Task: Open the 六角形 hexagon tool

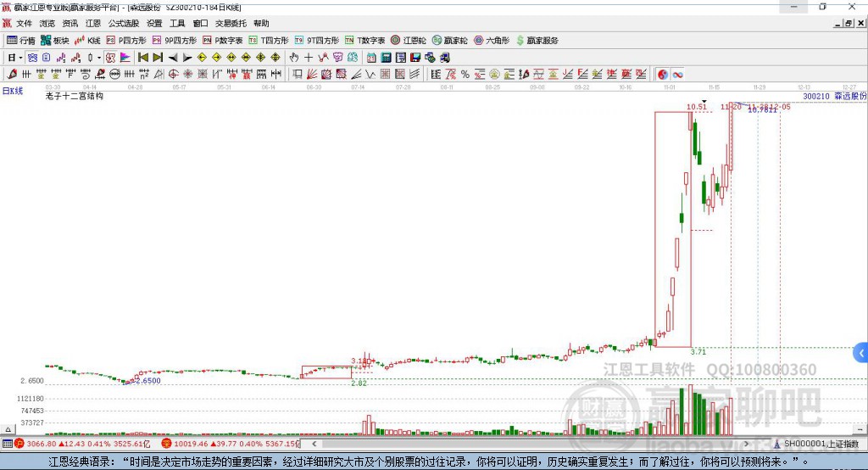Action: pyautogui.click(x=492, y=41)
